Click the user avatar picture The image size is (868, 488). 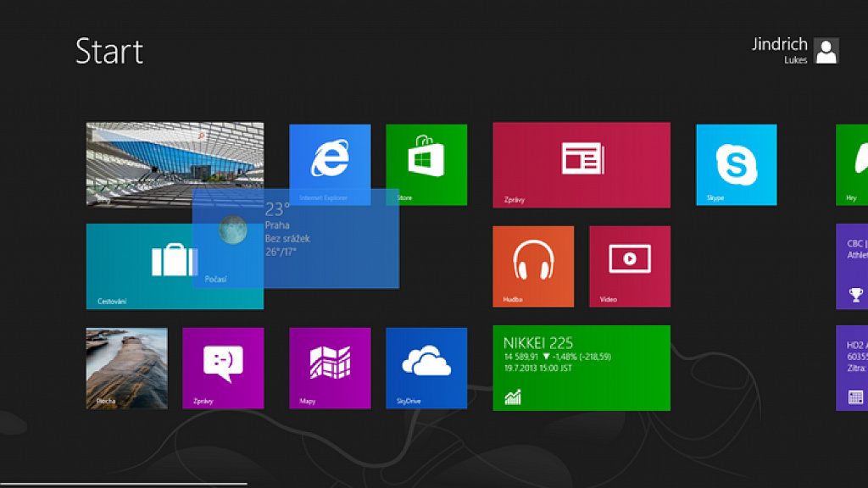point(826,51)
